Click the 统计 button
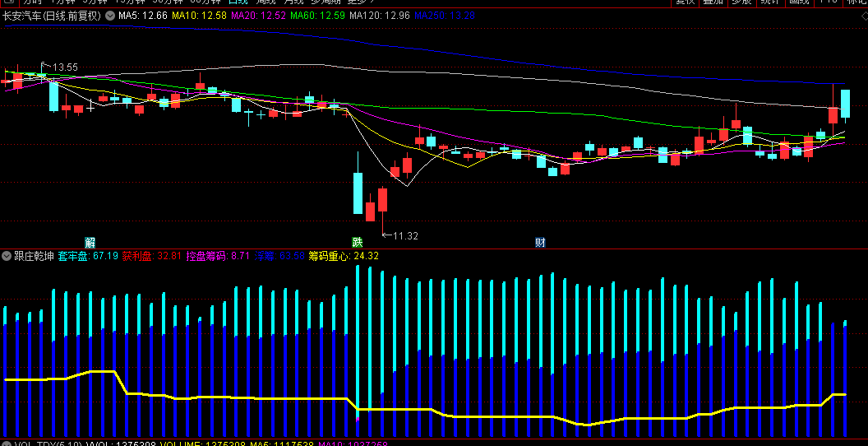 point(770,2)
